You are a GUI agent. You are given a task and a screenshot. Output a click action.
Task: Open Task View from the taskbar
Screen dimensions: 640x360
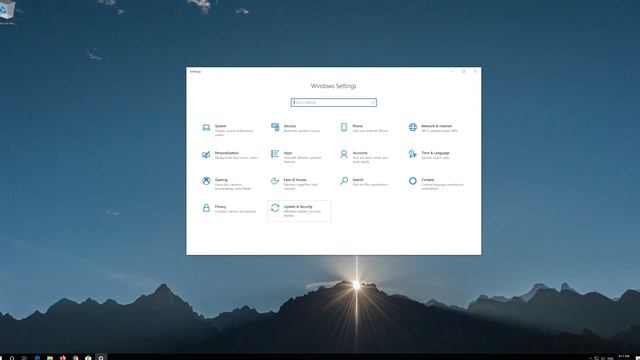(x=24, y=358)
